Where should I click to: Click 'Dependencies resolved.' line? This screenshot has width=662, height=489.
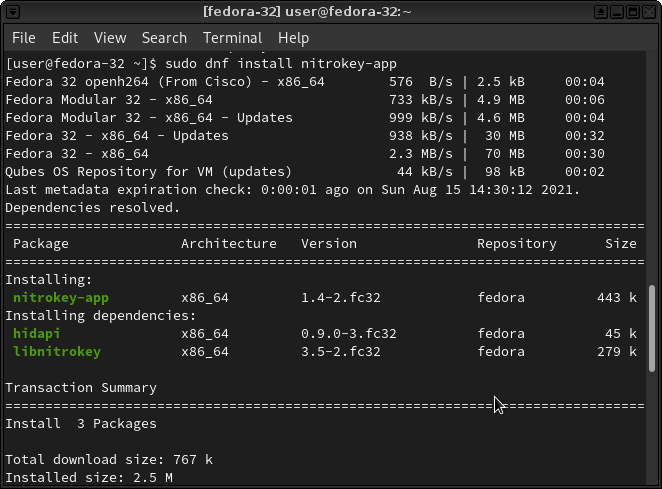coord(93,208)
